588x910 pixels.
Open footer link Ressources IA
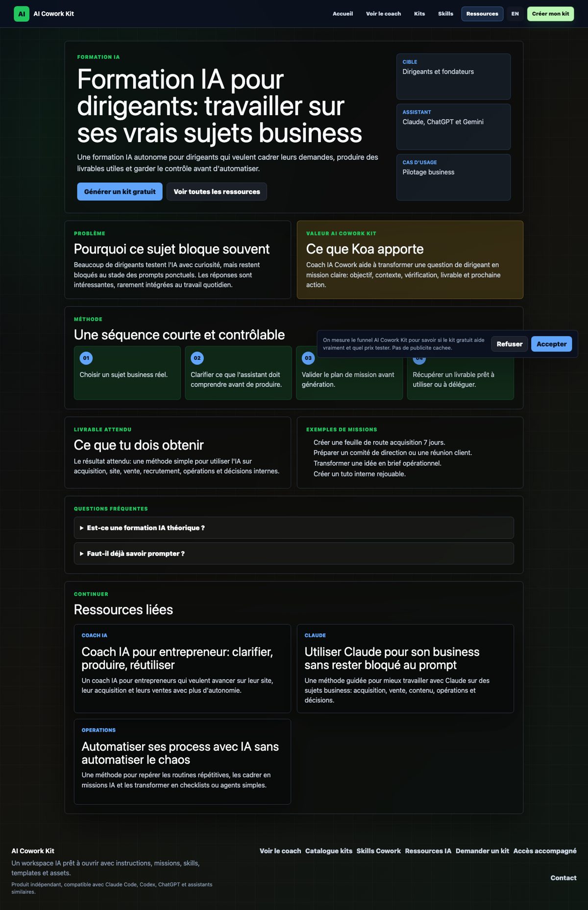click(x=428, y=851)
